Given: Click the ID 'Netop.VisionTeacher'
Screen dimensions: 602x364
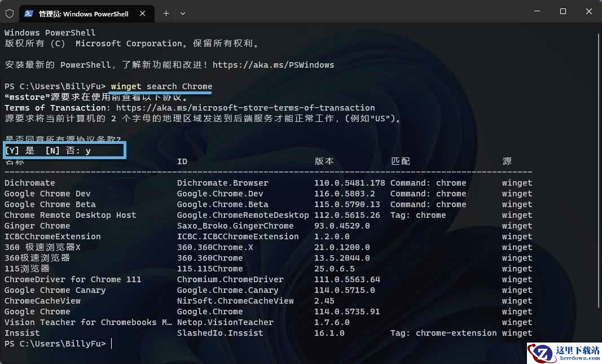Looking at the screenshot, I should click(x=225, y=323).
